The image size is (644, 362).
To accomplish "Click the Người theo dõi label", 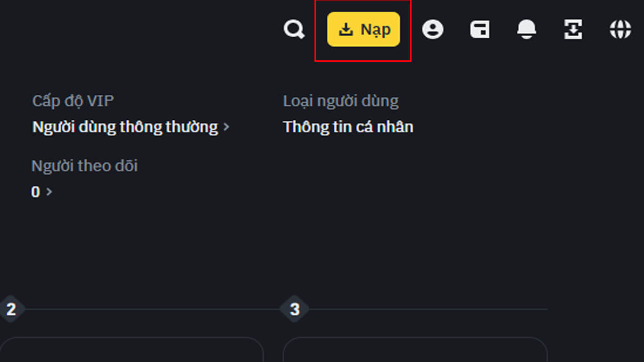I will [x=84, y=165].
